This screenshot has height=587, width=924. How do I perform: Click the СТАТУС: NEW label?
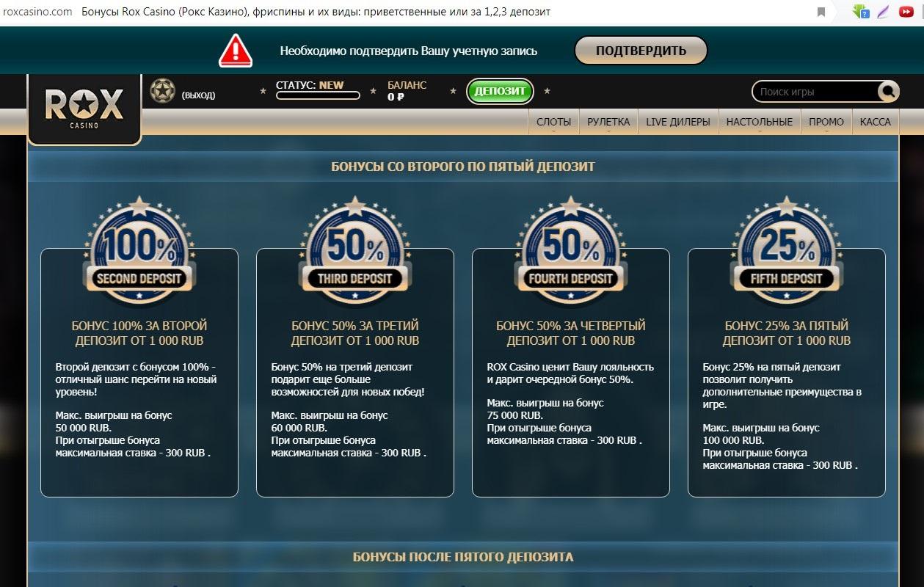(310, 85)
